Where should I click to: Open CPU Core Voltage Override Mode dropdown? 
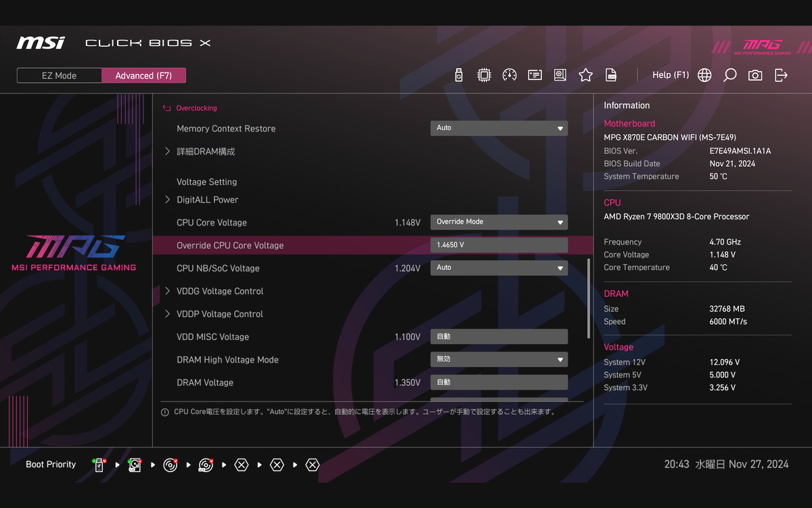[499, 222]
